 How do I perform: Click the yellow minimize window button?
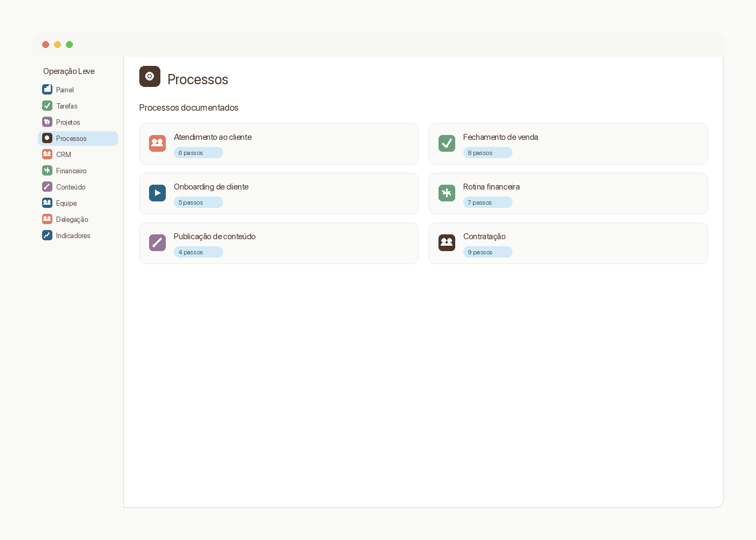click(x=58, y=45)
